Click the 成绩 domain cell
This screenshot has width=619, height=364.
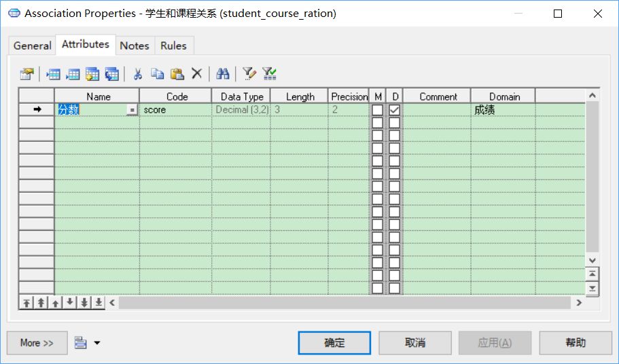pos(503,109)
